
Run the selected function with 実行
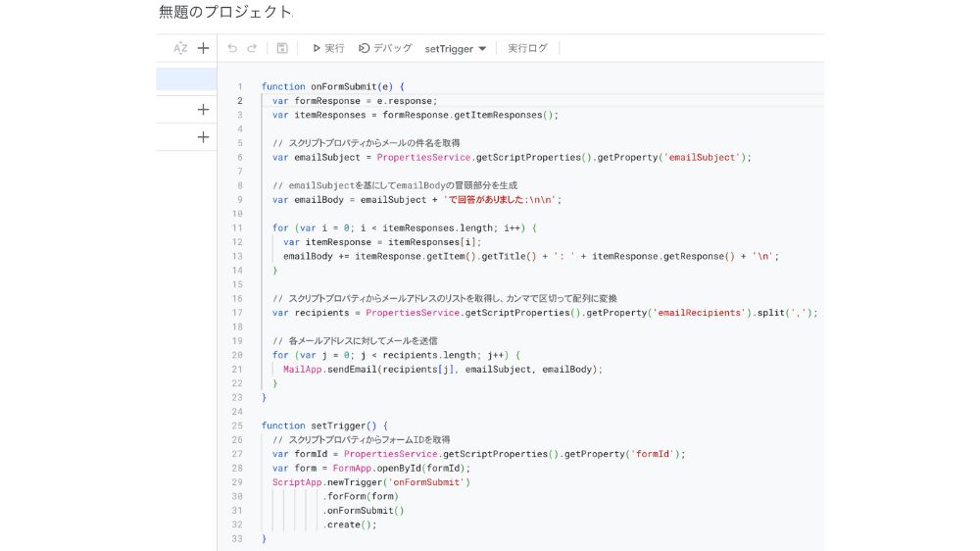pyautogui.click(x=328, y=48)
